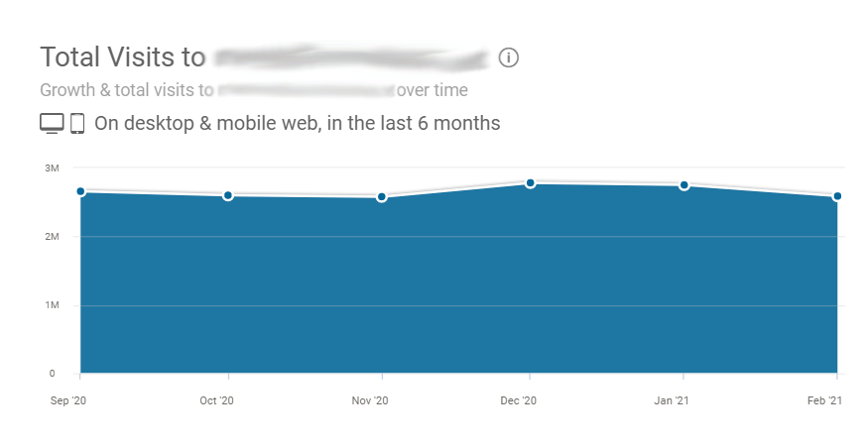Screen dimensions: 868x448
Task: Click the Dec '20 axis label
Action: [x=518, y=400]
